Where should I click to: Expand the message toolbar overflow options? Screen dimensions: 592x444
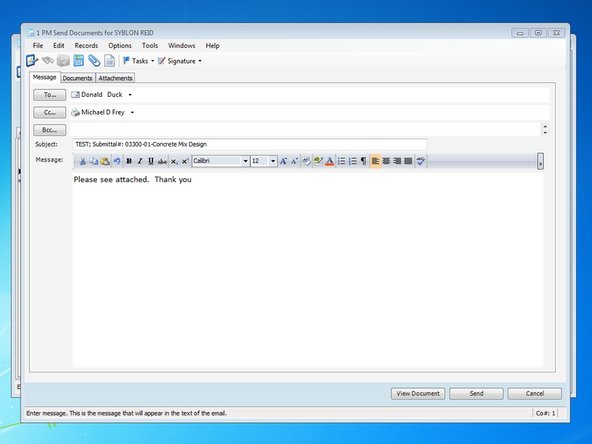541,161
